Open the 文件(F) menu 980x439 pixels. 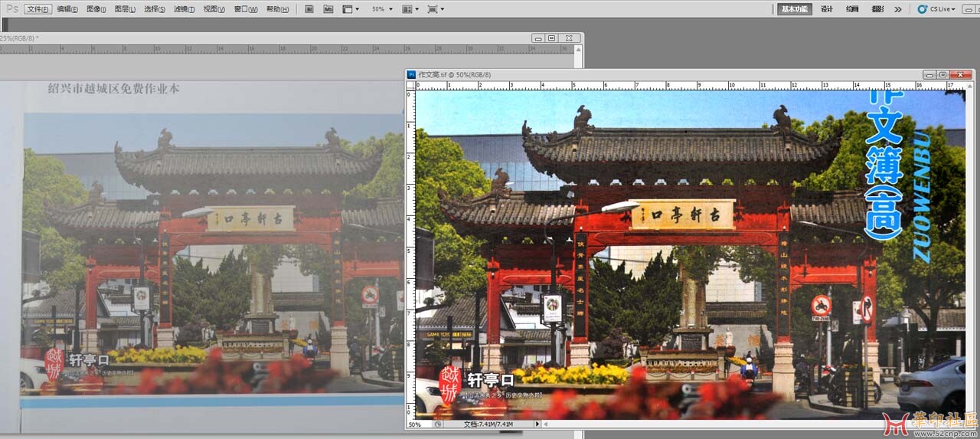[x=38, y=9]
